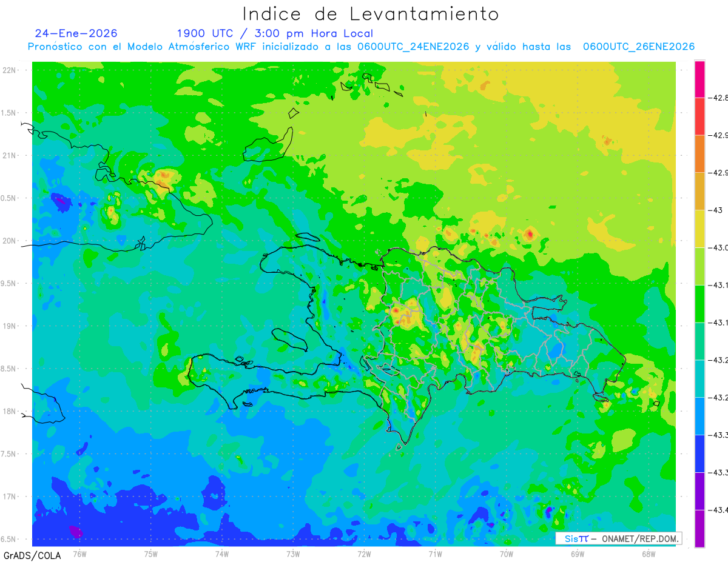Choose the gold swatch beside the -43 label
Image resolution: width=728 pixels, height=562 pixels.
coord(699,191)
